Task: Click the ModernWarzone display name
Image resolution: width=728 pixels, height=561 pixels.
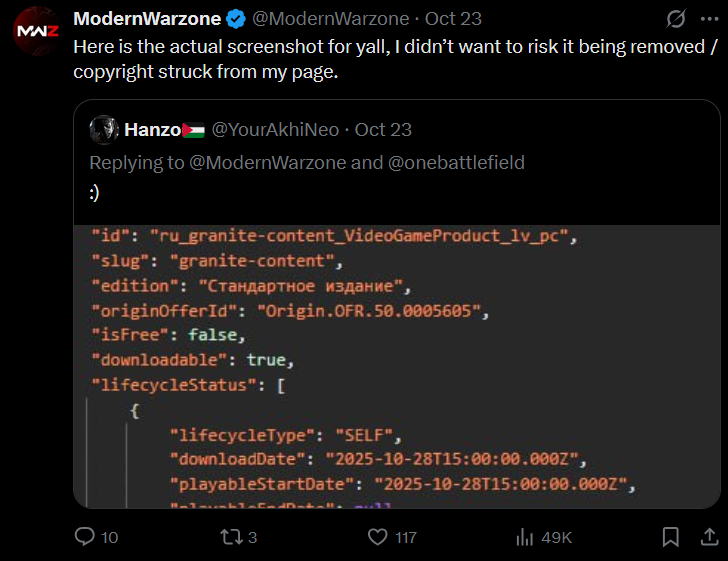Action: pos(147,19)
